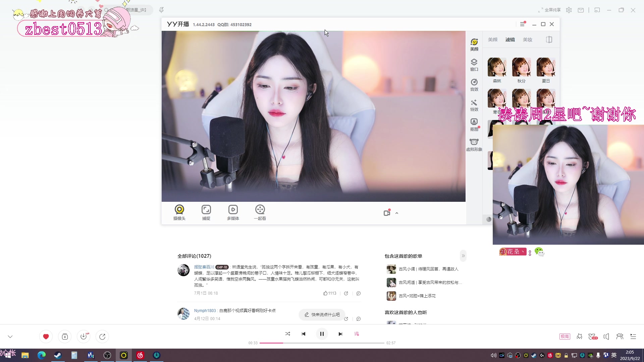The height and width of the screenshot is (362, 644).
Task: Switch to the 美颜 tab at top
Action: pos(492,40)
